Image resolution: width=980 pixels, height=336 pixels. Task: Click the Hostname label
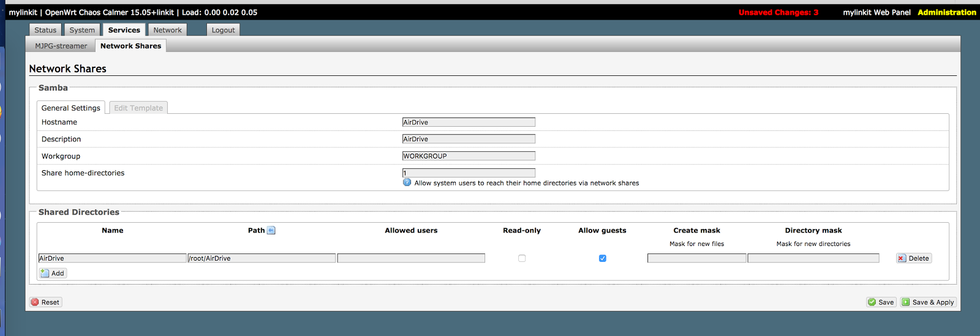(59, 122)
